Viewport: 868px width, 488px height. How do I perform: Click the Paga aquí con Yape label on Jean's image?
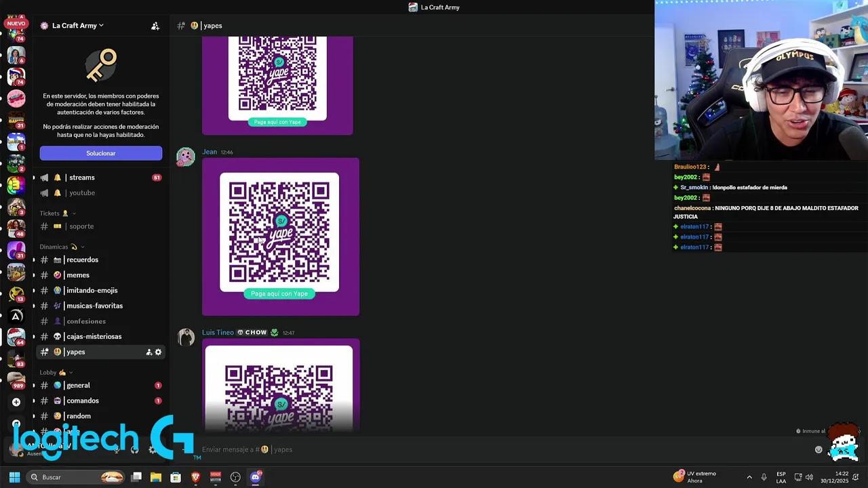(279, 293)
